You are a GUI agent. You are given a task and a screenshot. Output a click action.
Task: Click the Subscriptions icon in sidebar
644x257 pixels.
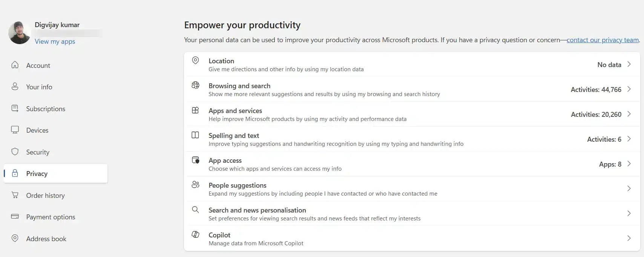(15, 108)
